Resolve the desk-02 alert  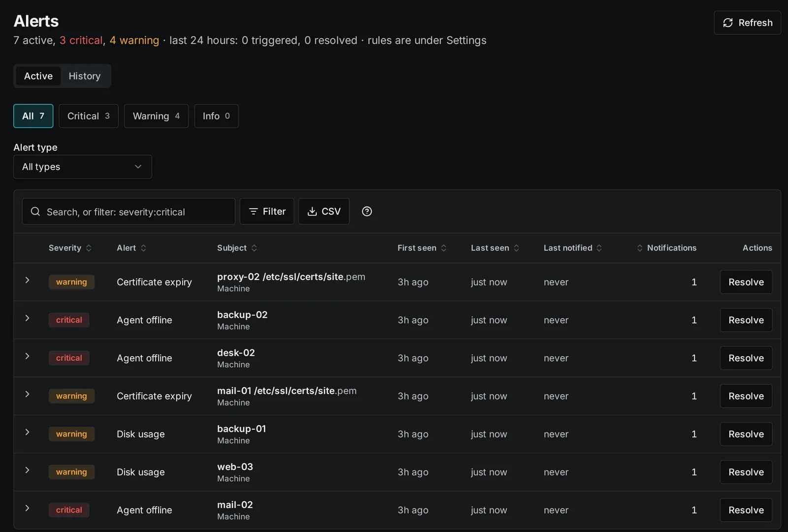pyautogui.click(x=746, y=358)
